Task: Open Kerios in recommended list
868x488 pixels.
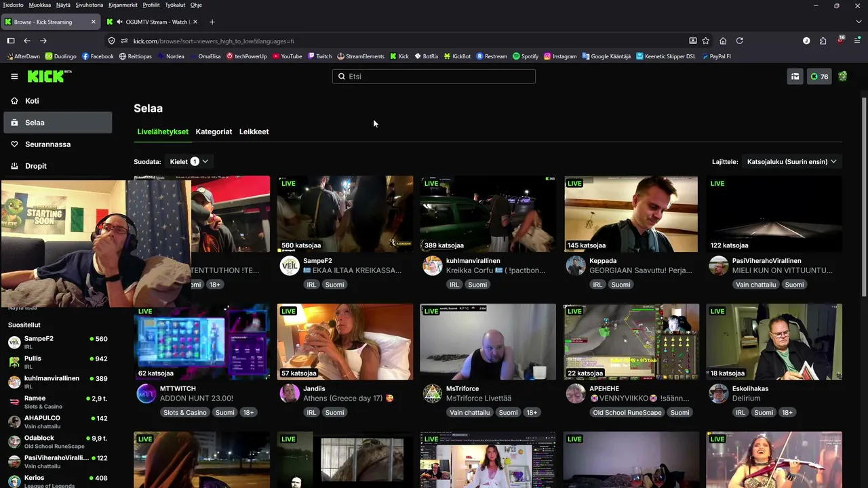Action: click(x=58, y=481)
